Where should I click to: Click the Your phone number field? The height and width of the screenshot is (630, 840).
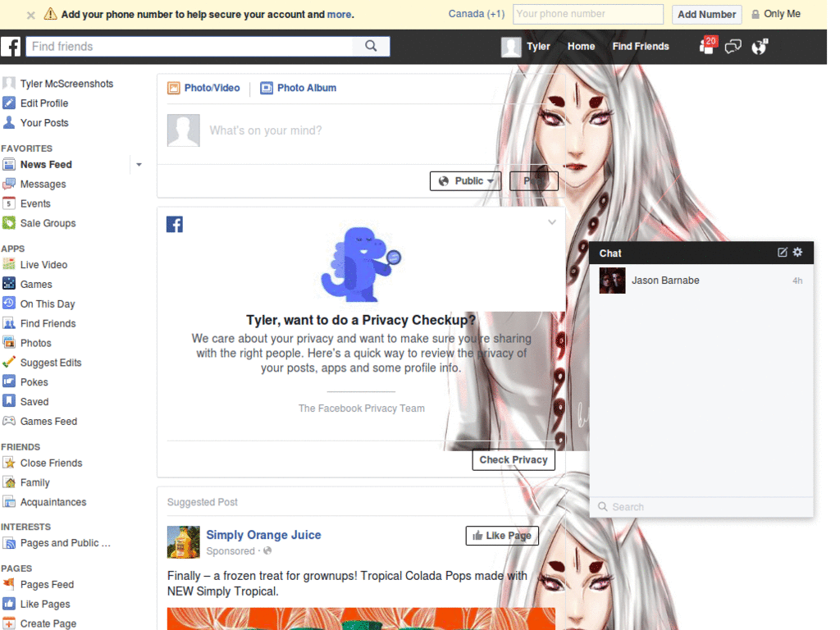[587, 14]
